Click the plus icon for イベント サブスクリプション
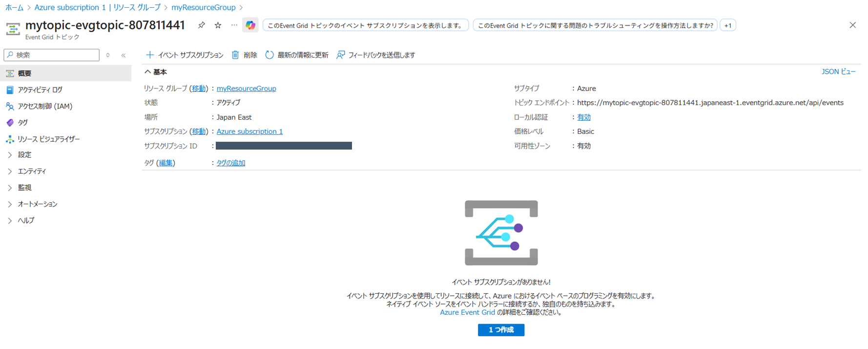 pyautogui.click(x=150, y=55)
